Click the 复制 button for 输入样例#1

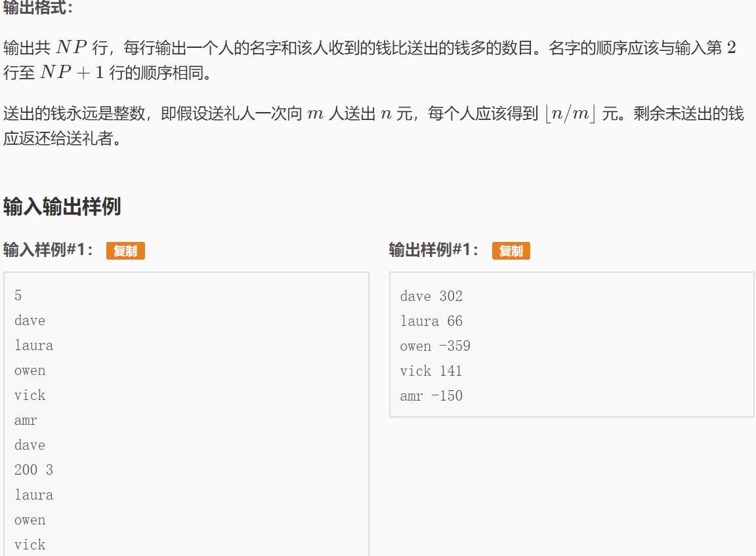point(125,250)
